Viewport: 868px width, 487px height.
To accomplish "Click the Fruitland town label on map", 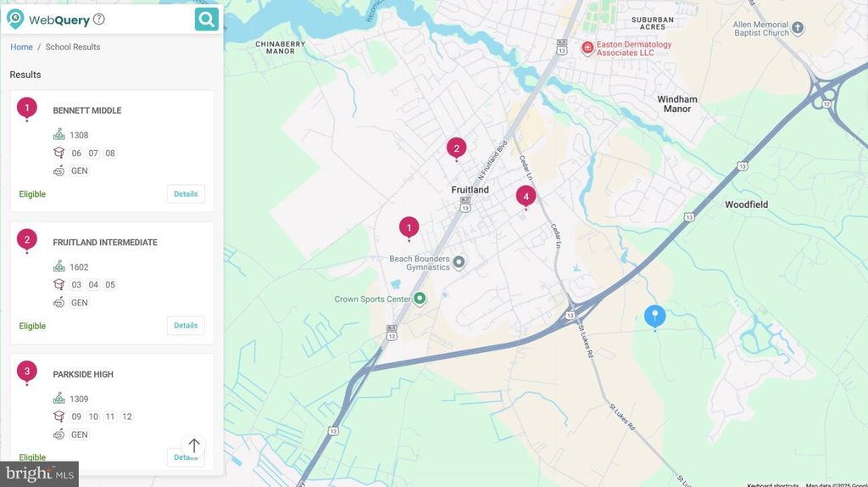I will [x=470, y=189].
